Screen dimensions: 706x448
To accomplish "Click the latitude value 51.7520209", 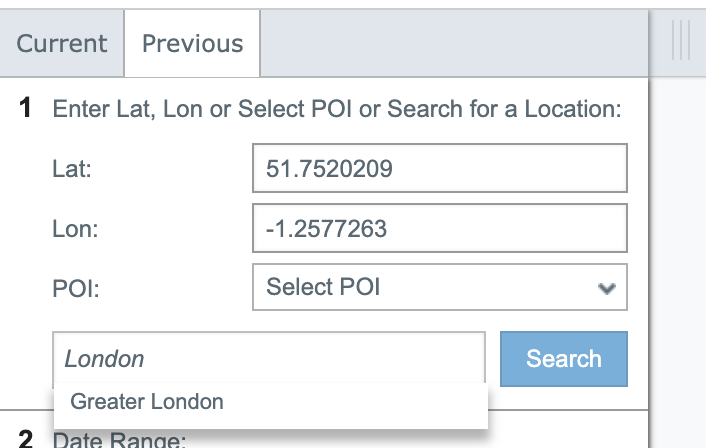I will coord(329,169).
